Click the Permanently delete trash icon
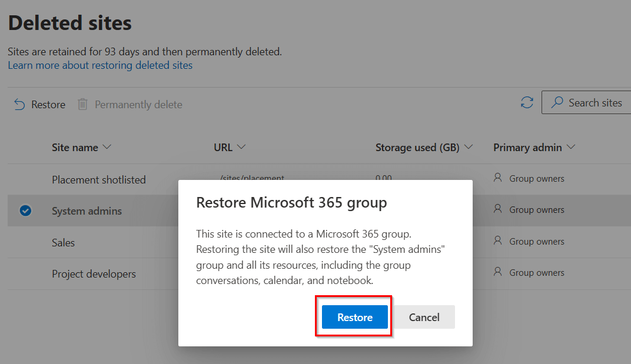 click(x=82, y=104)
